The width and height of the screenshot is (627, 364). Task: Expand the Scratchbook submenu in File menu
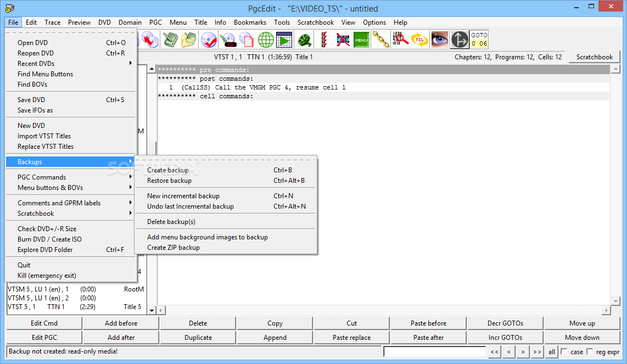pos(71,213)
